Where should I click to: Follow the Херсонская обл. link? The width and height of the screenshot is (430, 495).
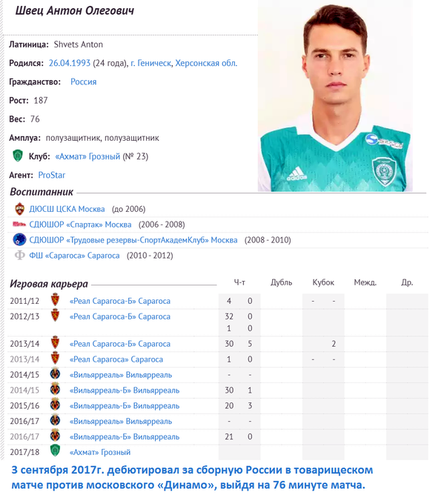pos(206,63)
